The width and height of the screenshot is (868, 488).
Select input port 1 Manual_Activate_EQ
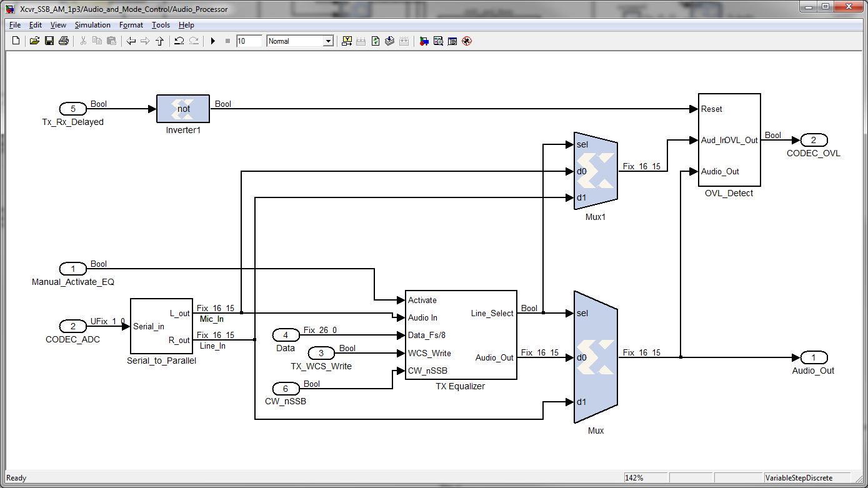click(73, 269)
